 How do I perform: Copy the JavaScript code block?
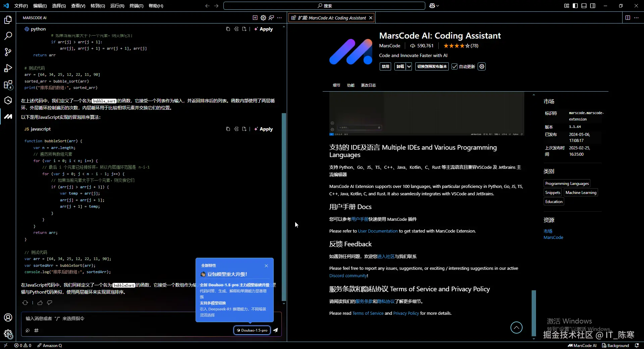(x=228, y=129)
